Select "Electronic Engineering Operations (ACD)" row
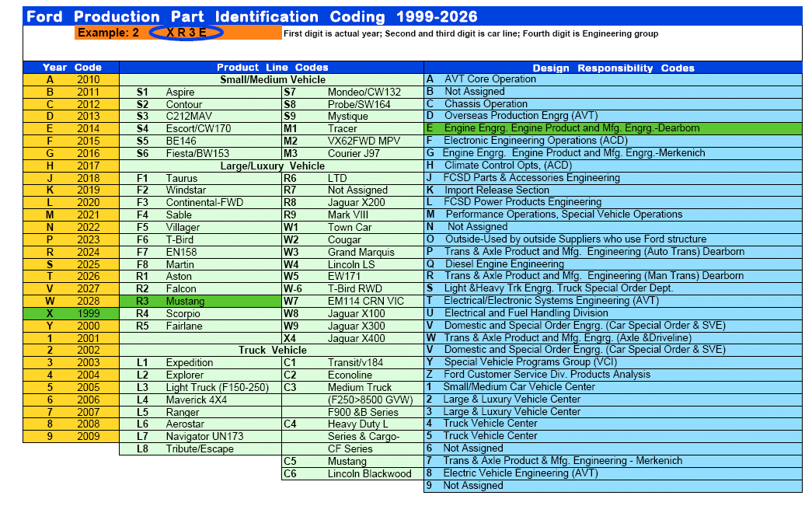 613,141
